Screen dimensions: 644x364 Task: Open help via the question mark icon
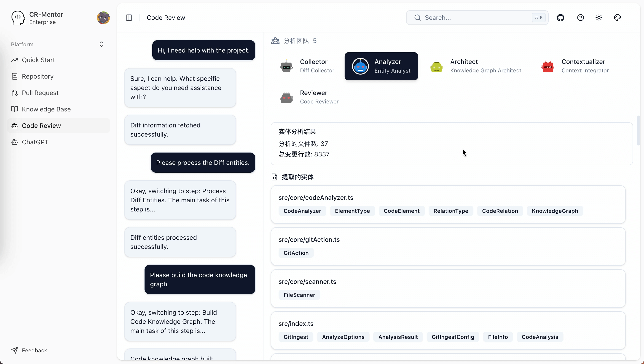click(x=581, y=18)
